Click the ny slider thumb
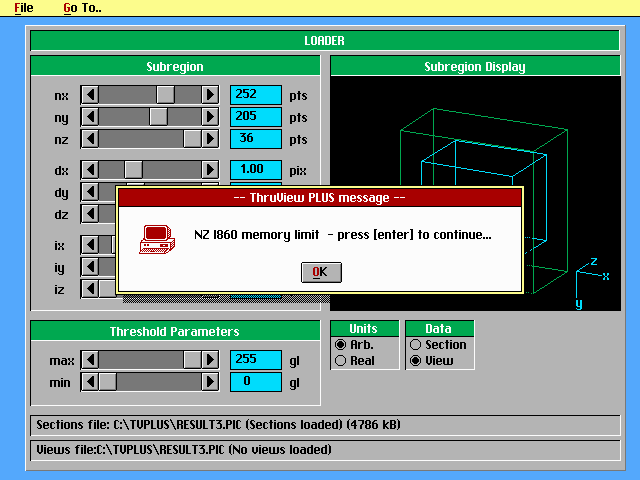 [x=158, y=117]
